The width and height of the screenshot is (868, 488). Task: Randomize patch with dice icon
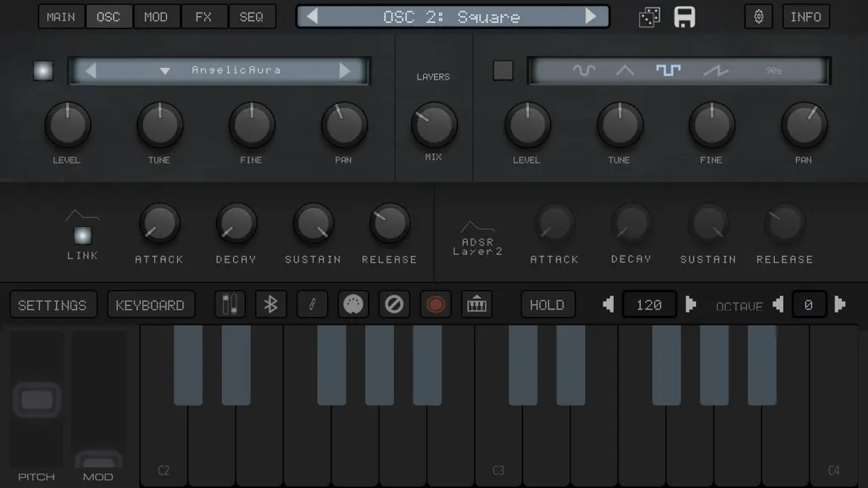648,17
